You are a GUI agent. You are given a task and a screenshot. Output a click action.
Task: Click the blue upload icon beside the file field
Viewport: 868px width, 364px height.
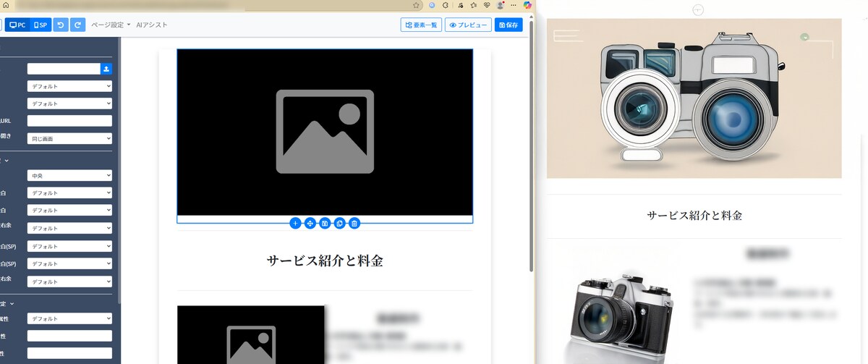coord(106,69)
